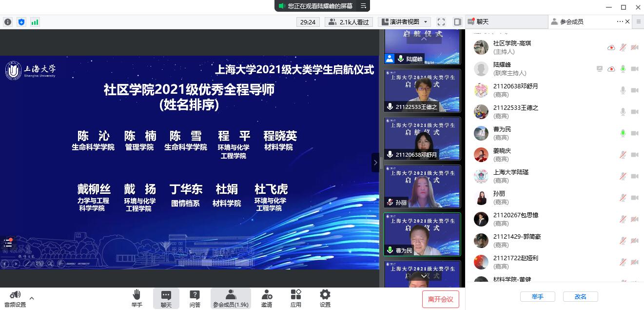Enter fullscreen mode via fullscreen icon
The image size is (644, 310).
tap(441, 22)
